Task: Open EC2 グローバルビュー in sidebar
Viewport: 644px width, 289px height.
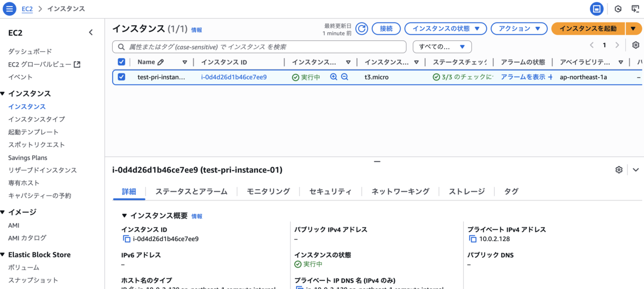Action: coord(40,64)
